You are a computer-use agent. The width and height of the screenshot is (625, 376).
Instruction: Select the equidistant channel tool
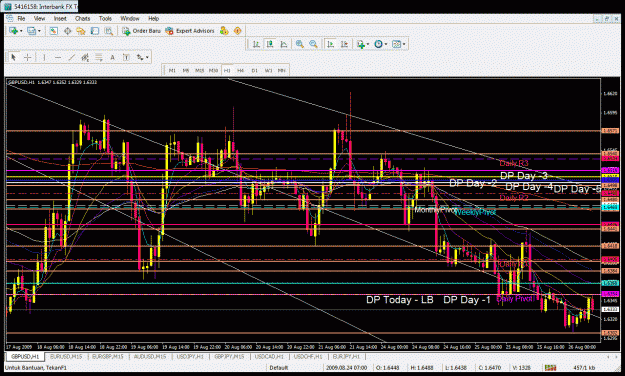[x=85, y=57]
